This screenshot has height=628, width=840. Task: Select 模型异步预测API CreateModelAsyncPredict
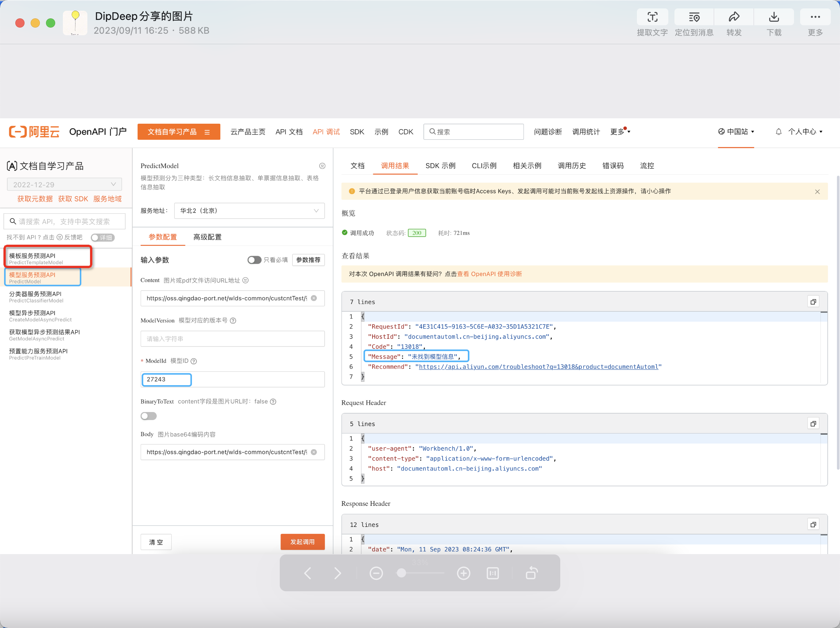point(40,316)
